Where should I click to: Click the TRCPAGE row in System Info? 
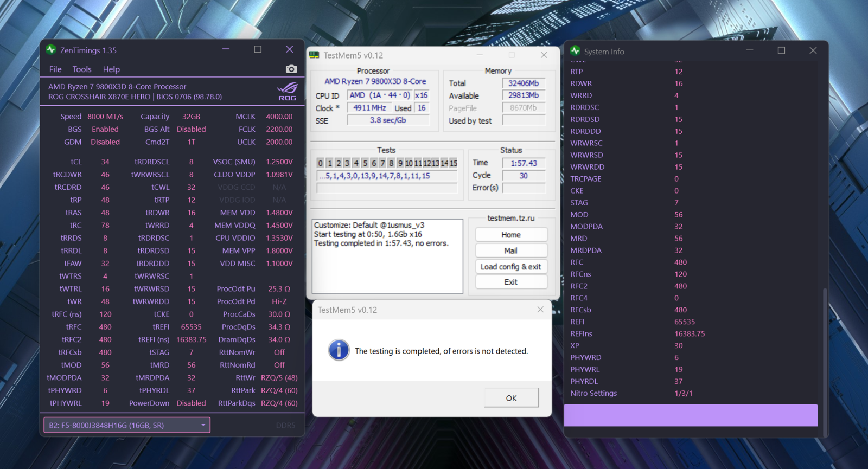tap(691, 178)
